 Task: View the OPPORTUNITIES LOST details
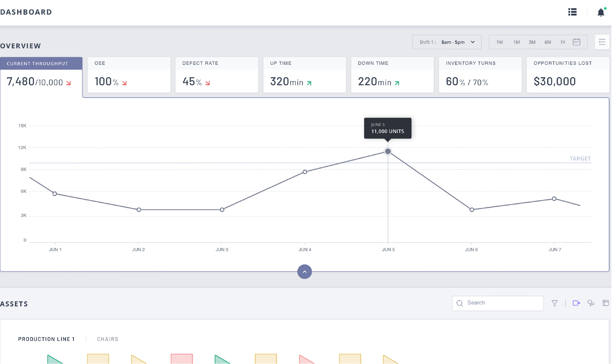click(x=567, y=75)
